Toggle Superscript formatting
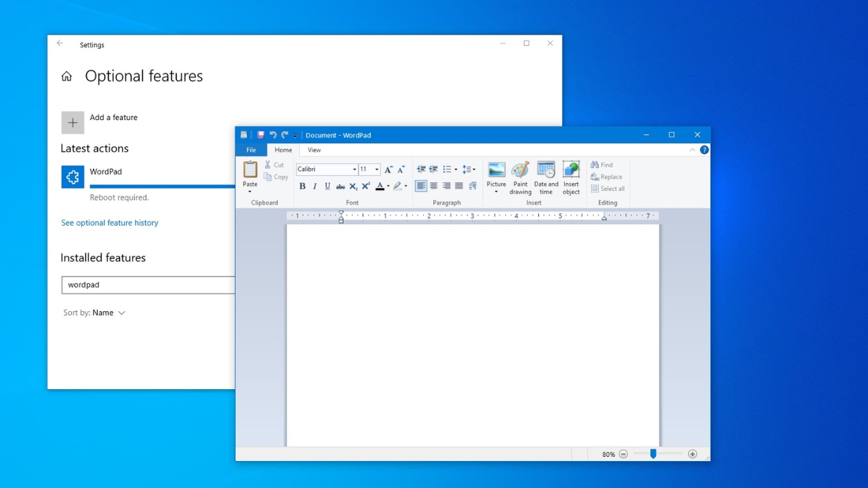 (x=366, y=186)
